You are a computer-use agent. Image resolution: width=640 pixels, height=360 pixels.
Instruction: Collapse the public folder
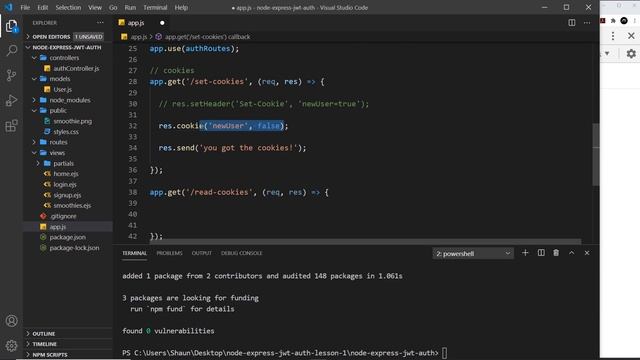[x=34, y=111]
